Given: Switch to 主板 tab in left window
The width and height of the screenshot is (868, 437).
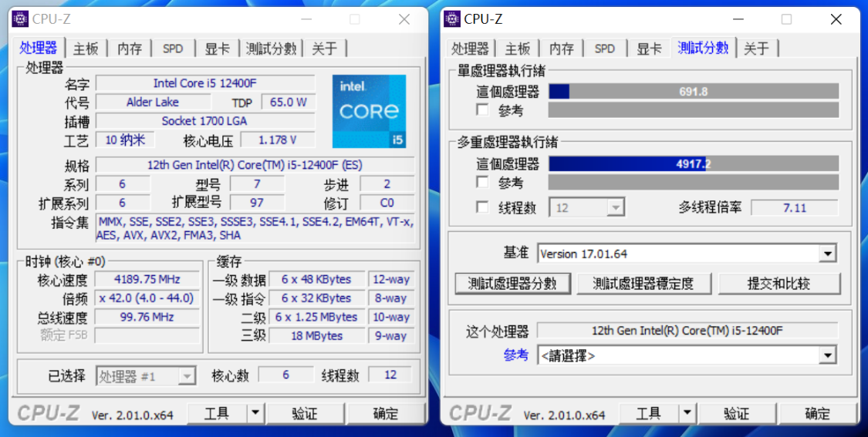Looking at the screenshot, I should tap(86, 49).
